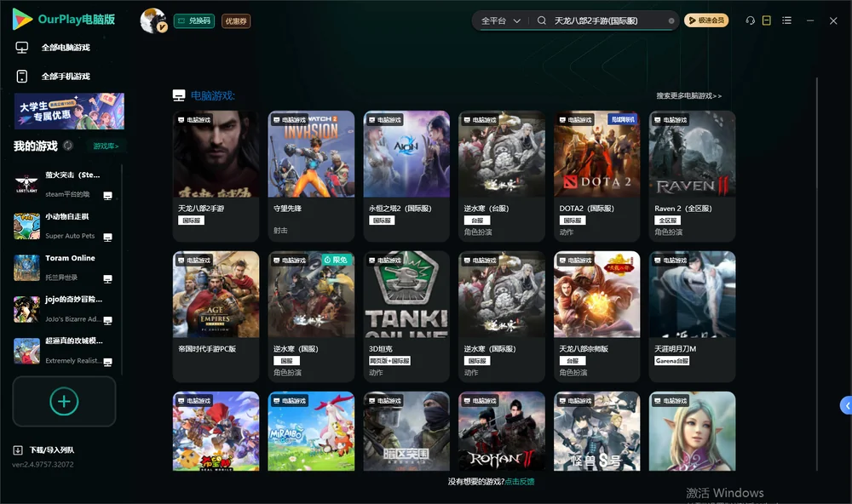
Task: Click the yellow square icon beside the headset
Action: coord(767,20)
